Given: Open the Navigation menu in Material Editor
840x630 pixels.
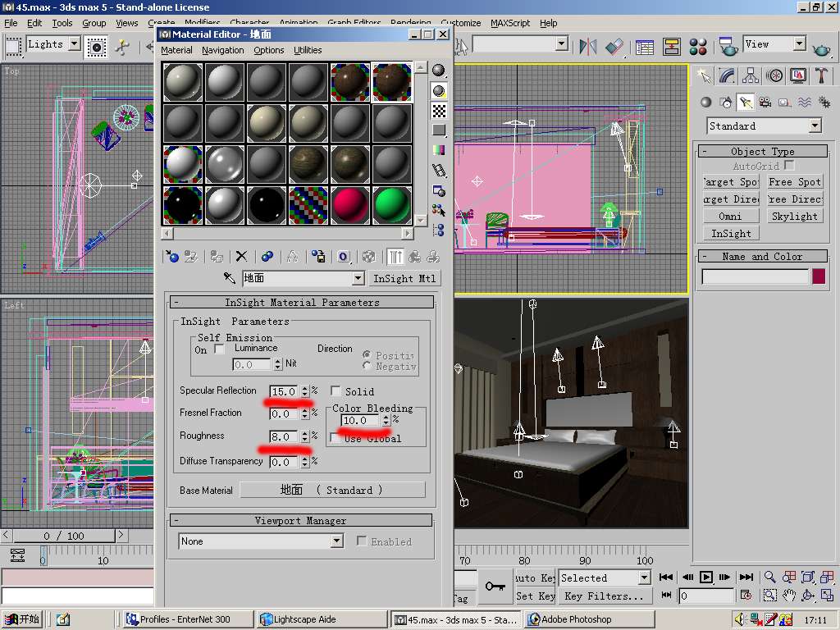Looking at the screenshot, I should (x=222, y=50).
